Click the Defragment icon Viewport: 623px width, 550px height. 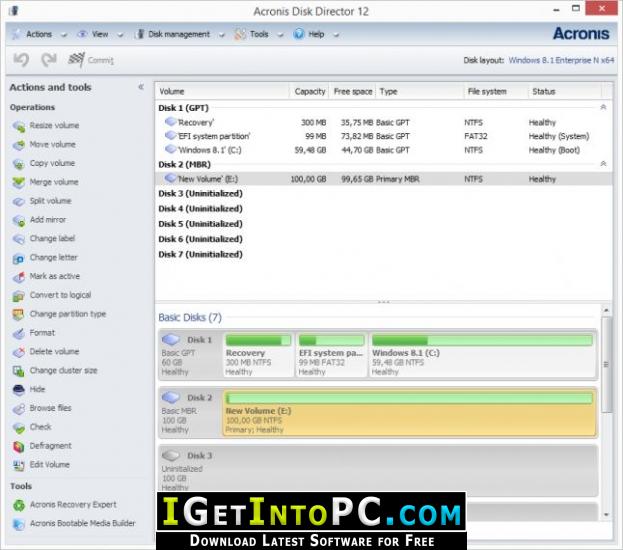(19, 447)
